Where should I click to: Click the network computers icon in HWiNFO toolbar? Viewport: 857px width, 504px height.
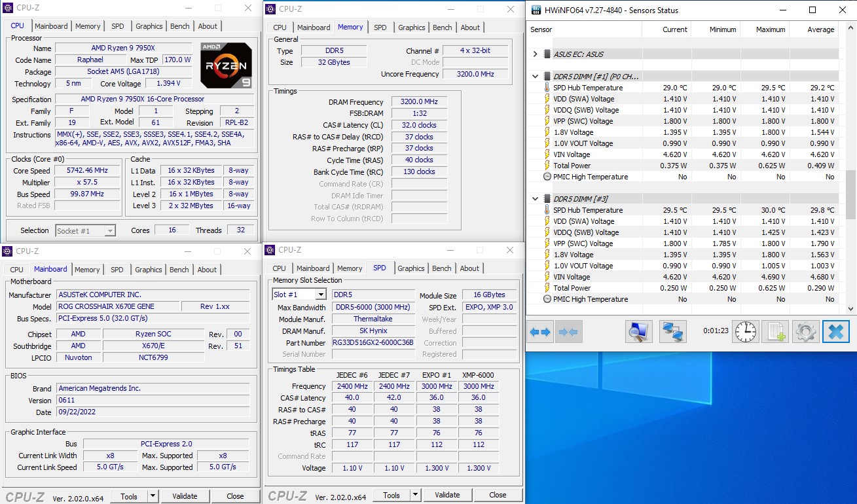click(672, 332)
